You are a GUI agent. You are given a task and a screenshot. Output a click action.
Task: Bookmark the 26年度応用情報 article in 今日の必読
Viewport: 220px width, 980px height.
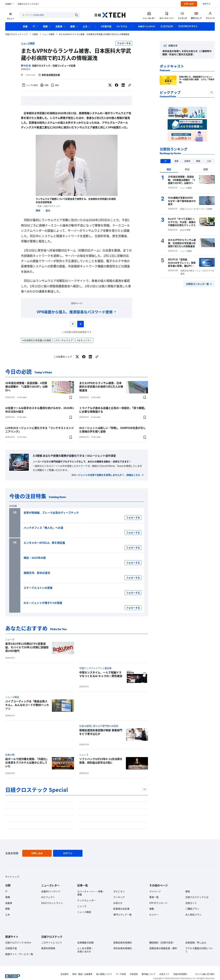pyautogui.click(x=71, y=397)
